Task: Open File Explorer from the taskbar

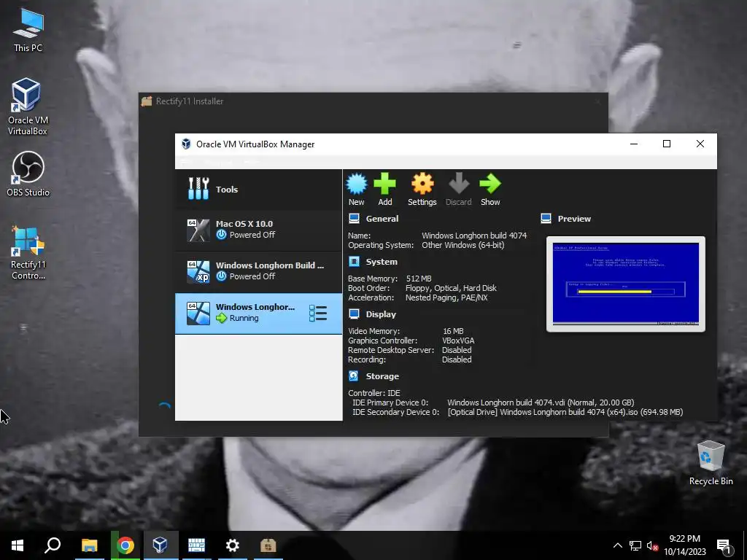Action: pos(89,545)
